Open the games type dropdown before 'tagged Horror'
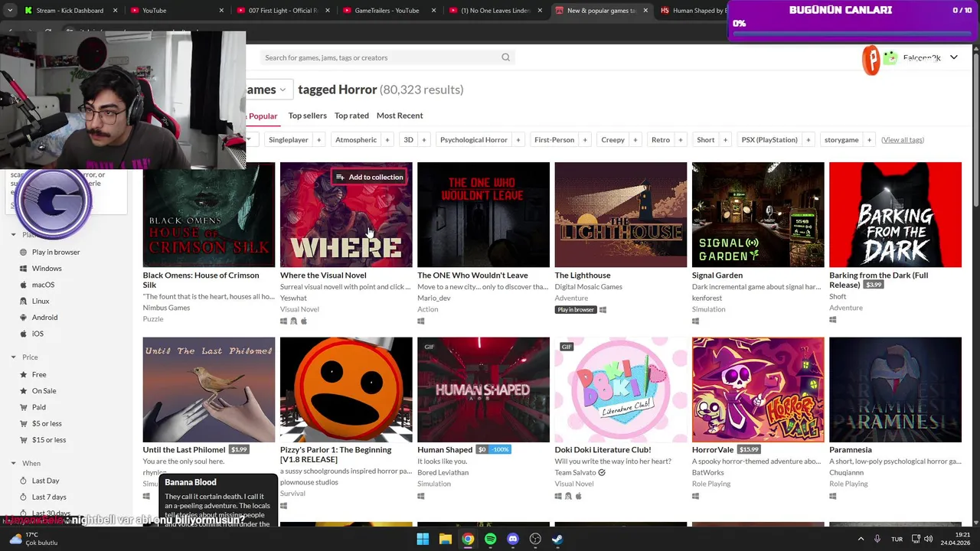The height and width of the screenshot is (551, 980). 269,90
